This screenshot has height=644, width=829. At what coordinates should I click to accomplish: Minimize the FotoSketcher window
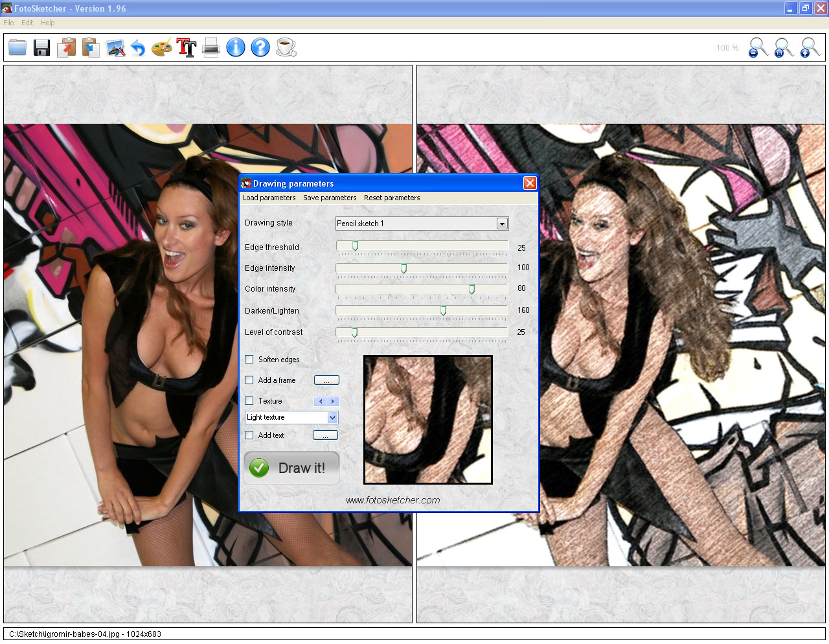[x=790, y=8]
